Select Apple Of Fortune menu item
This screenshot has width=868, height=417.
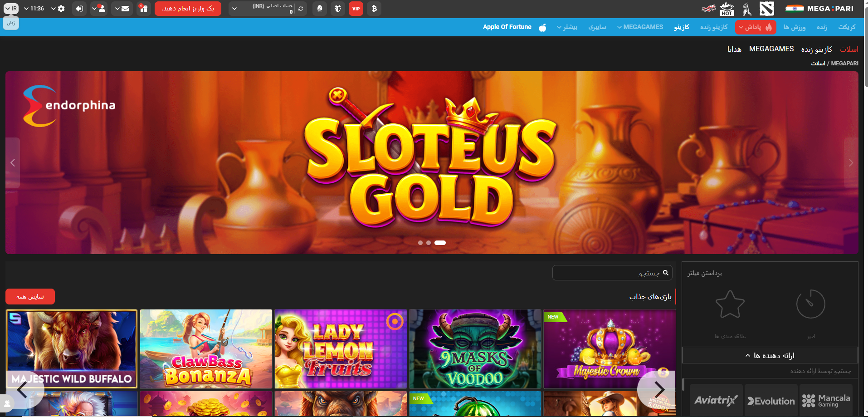pyautogui.click(x=507, y=27)
